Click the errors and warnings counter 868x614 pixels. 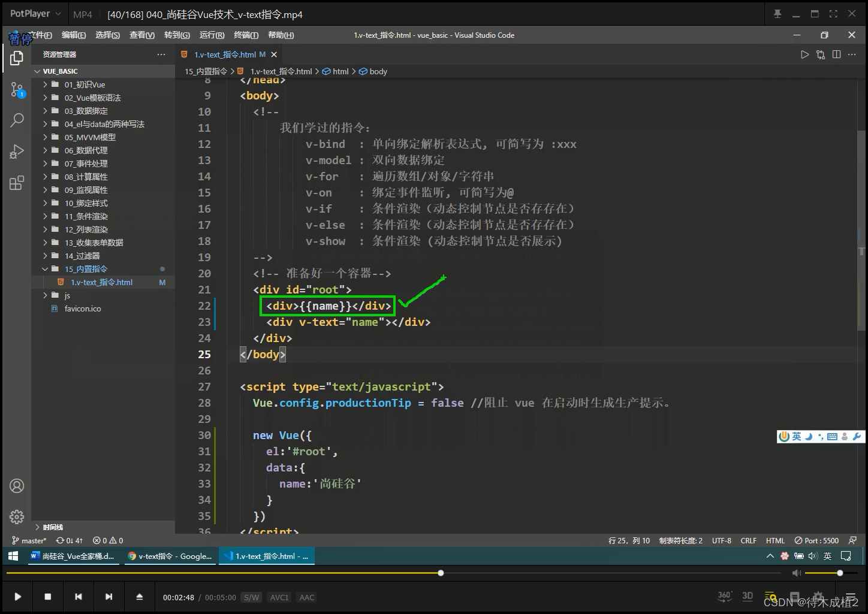(x=108, y=540)
